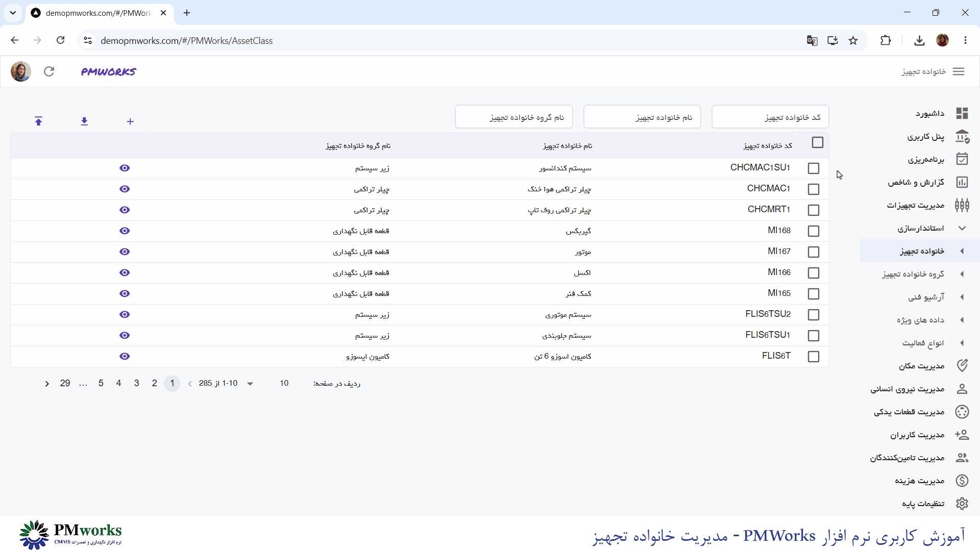Open مدیریت تجهیزات icon

[962, 205]
